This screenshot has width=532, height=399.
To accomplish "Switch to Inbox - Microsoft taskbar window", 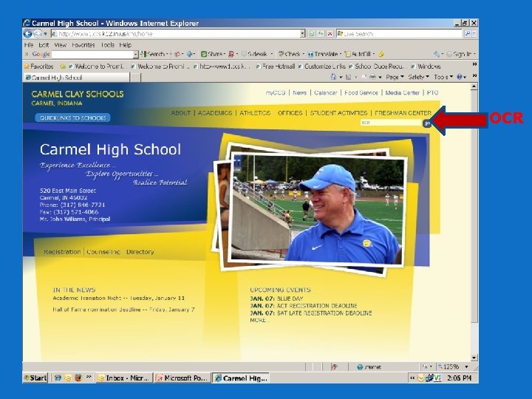I will (124, 378).
